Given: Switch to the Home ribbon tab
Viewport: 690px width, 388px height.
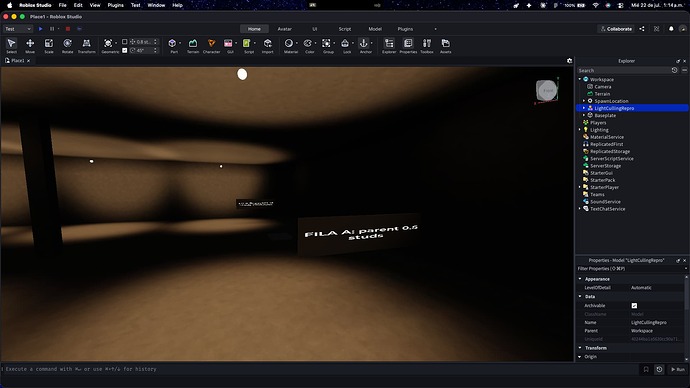Looking at the screenshot, I should tap(254, 29).
